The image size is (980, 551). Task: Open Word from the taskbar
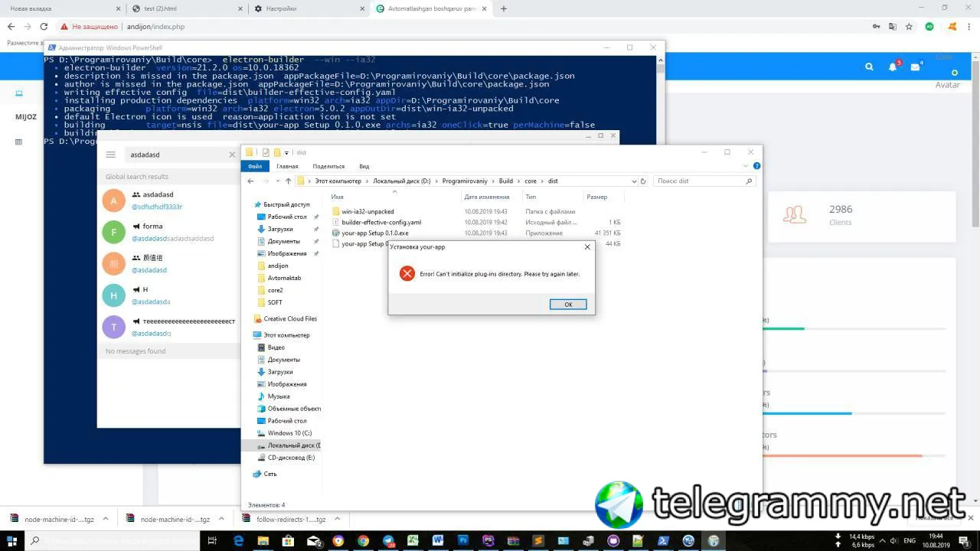(438, 540)
